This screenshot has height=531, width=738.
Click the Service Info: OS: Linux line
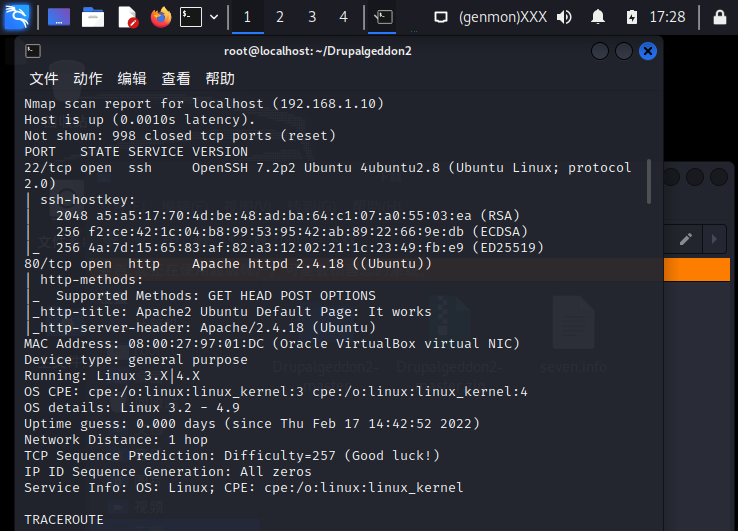click(244, 488)
